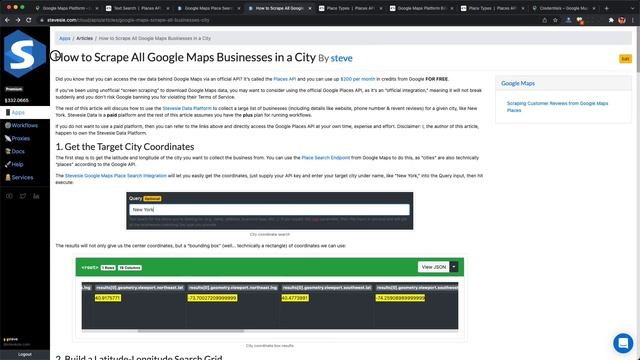Click the §332.0665 credit balance
The height and width of the screenshot is (360, 640).
tap(17, 100)
